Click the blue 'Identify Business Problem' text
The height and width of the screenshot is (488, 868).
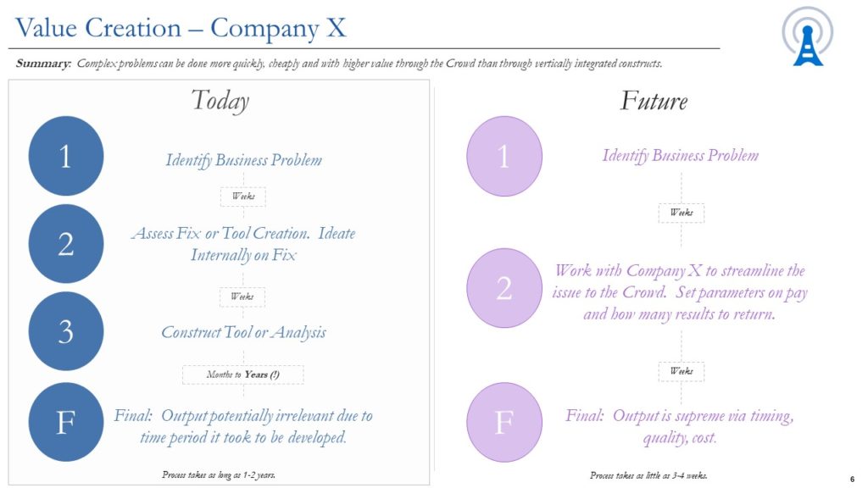243,160
